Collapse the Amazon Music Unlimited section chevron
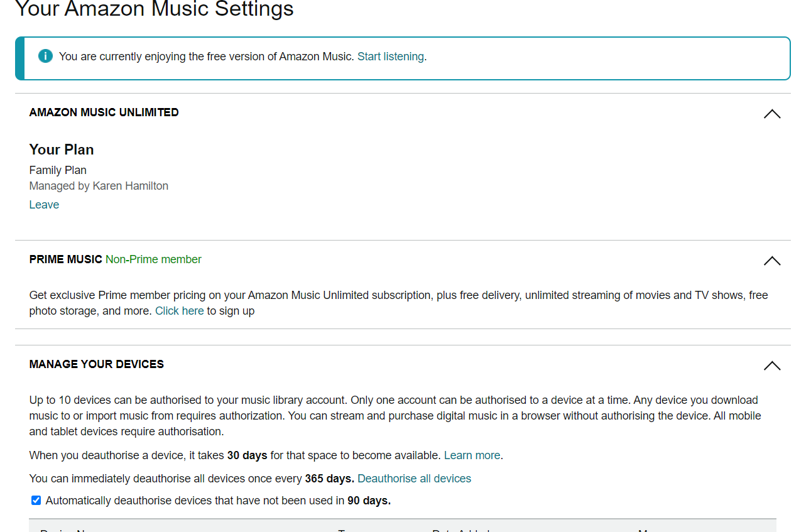Screen dimensions: 811x532 (771, 114)
